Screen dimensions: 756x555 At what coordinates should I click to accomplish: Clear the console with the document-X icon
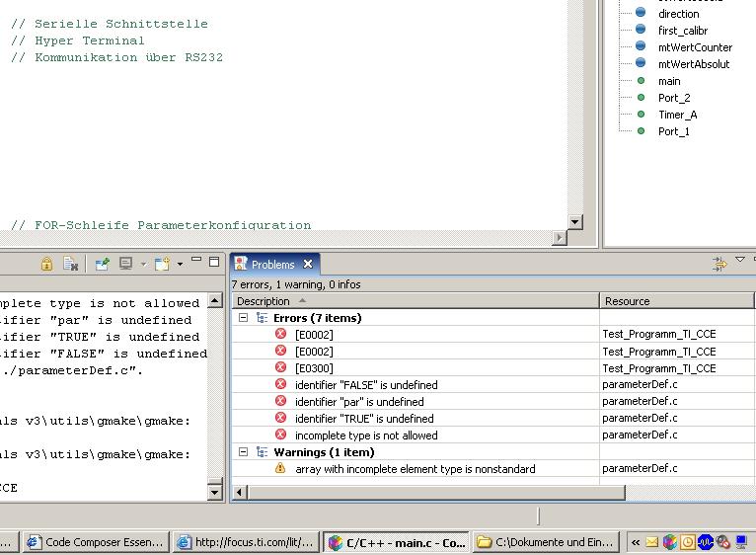[70, 264]
